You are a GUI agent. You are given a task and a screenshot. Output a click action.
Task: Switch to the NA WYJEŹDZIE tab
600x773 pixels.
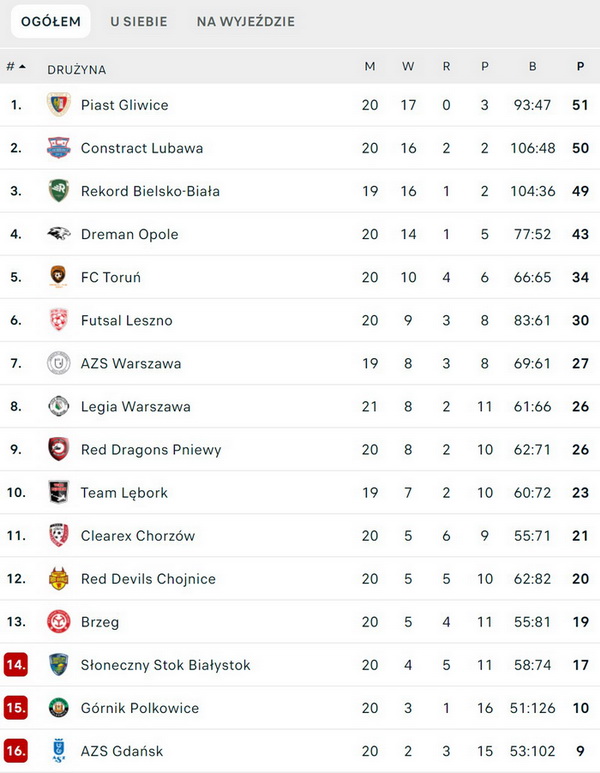[x=246, y=21]
